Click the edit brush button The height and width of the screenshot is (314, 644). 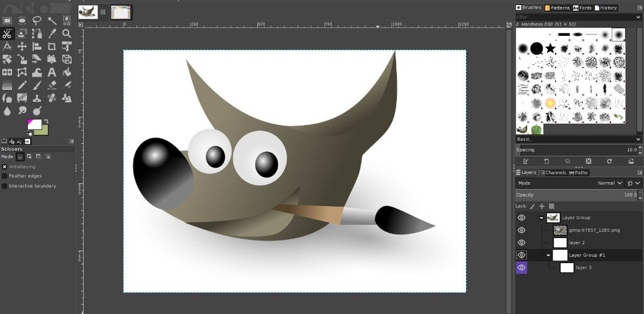[x=526, y=161]
